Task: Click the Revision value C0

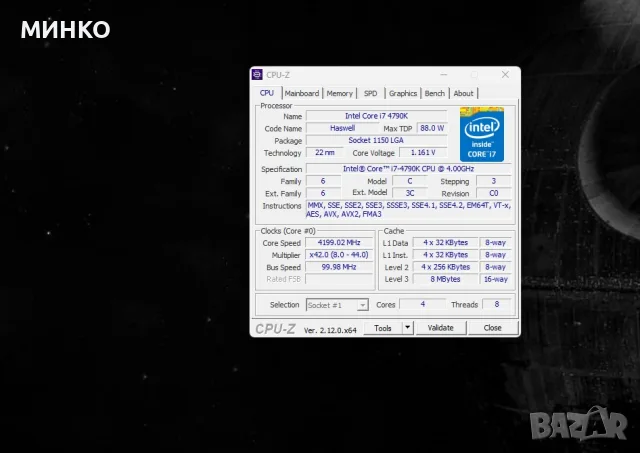Action: 493,193
